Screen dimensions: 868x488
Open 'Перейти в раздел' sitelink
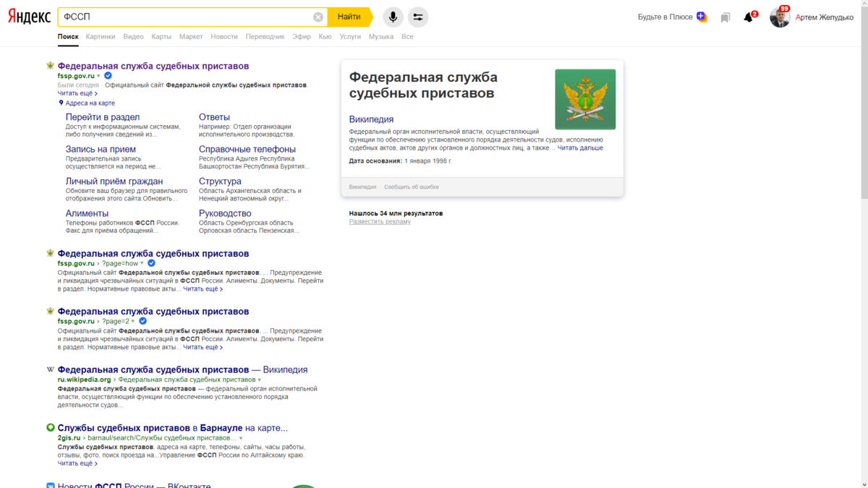tap(103, 117)
